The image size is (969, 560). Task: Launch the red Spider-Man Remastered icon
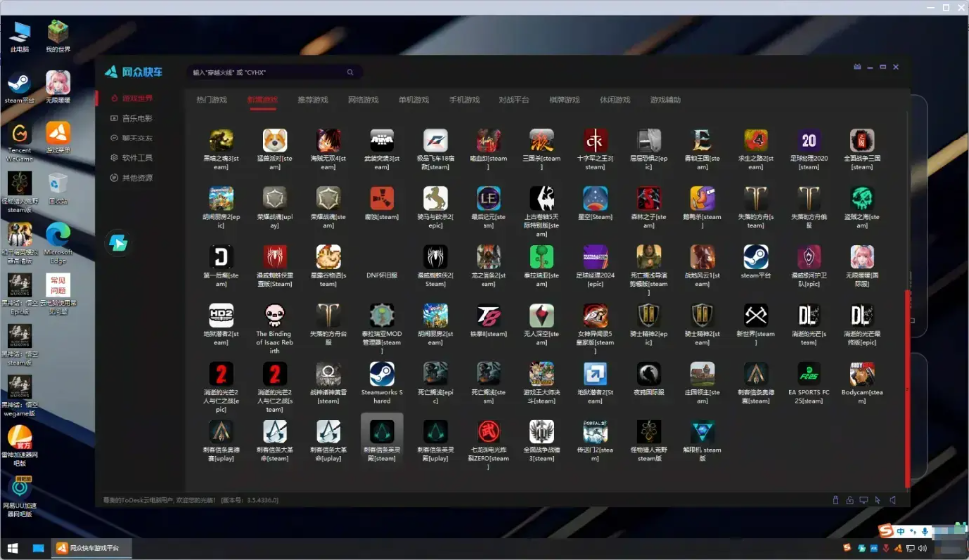(x=275, y=257)
